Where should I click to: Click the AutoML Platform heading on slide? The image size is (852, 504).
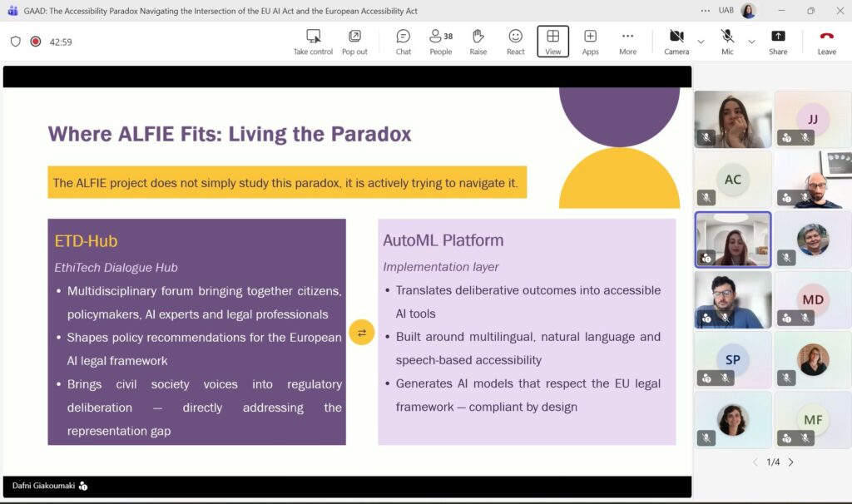coord(443,240)
